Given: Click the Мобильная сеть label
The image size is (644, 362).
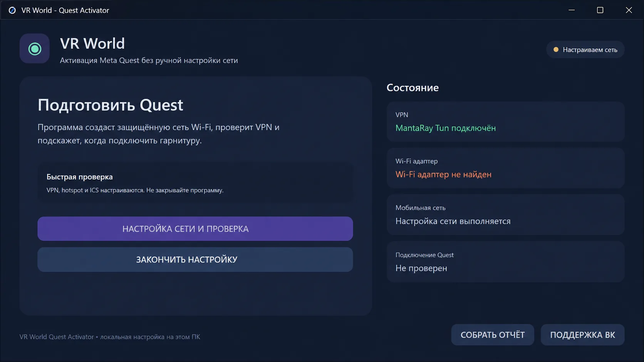Looking at the screenshot, I should click(x=421, y=208).
